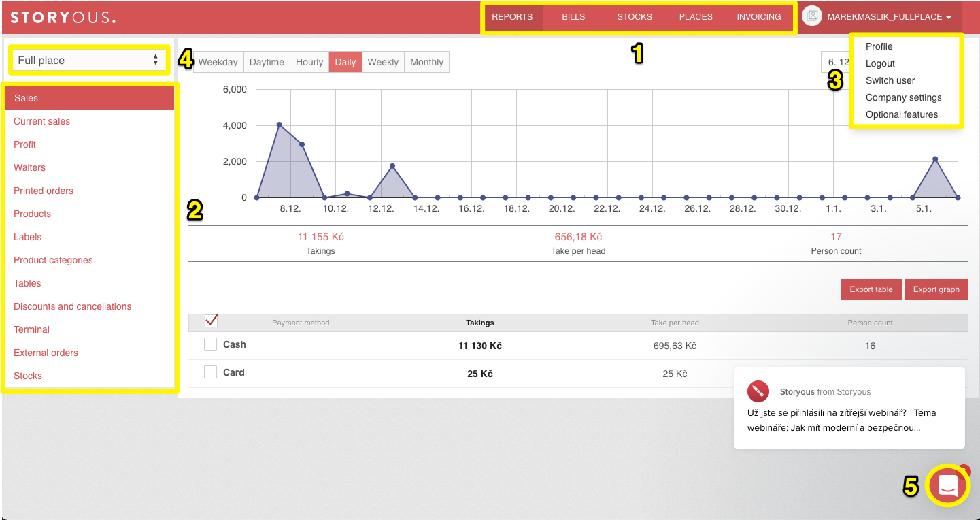
Task: Open the Storyous webinar chat message
Action: [x=849, y=408]
